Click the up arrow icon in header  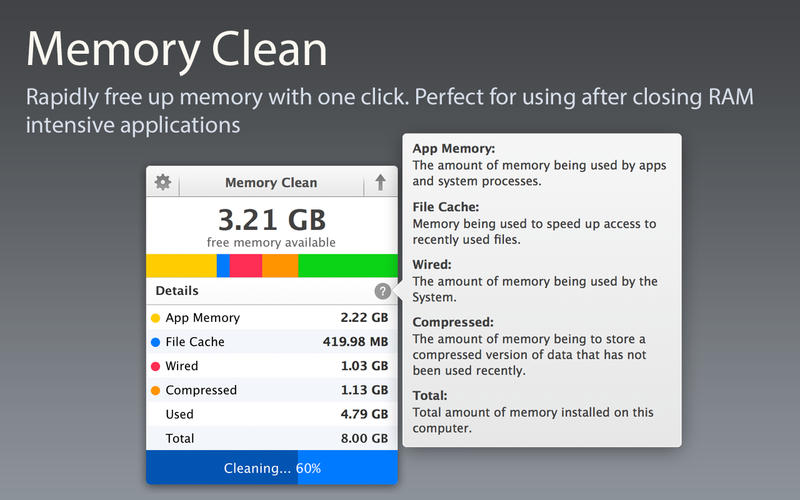tap(380, 182)
